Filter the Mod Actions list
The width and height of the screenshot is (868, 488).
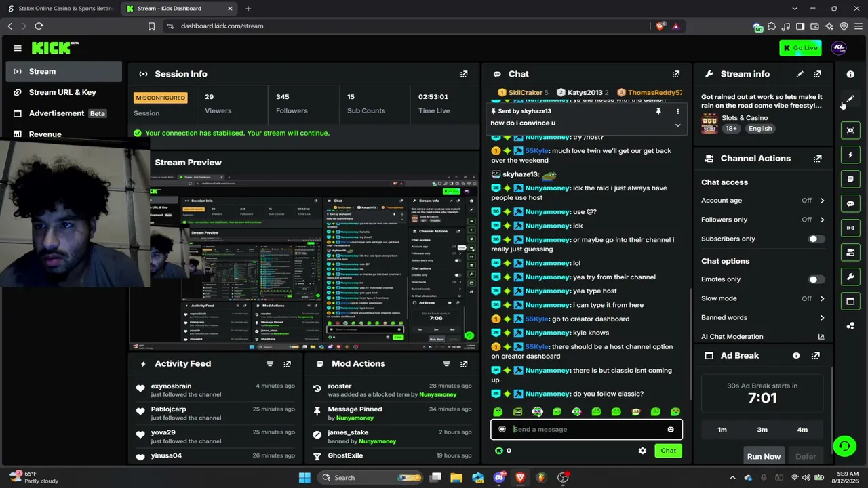click(446, 364)
